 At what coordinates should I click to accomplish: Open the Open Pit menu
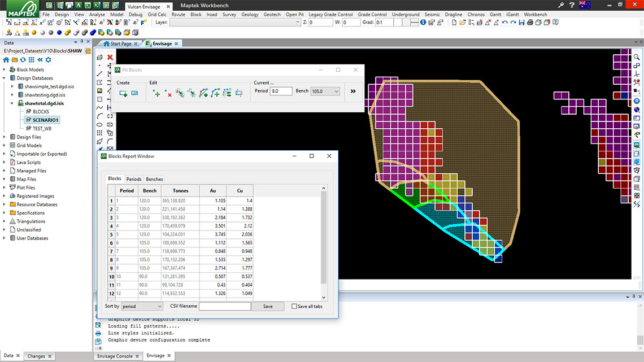[x=294, y=14]
